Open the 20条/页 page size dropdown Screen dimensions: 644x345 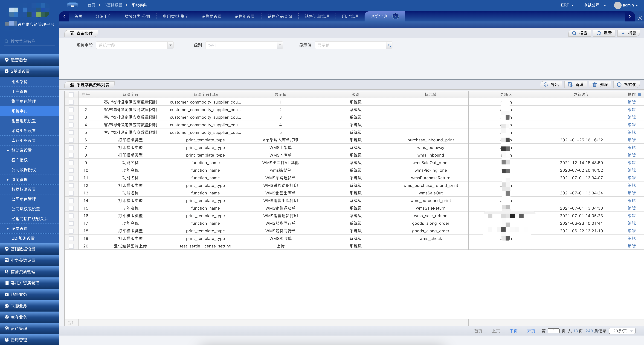pyautogui.click(x=622, y=331)
